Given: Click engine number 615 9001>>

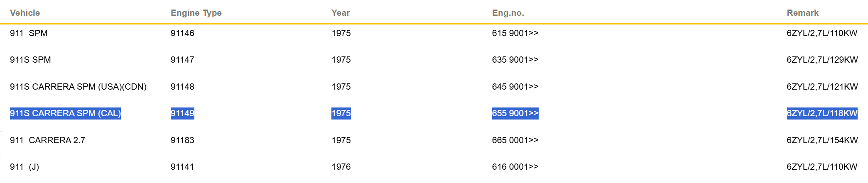Looking at the screenshot, I should click(515, 33).
